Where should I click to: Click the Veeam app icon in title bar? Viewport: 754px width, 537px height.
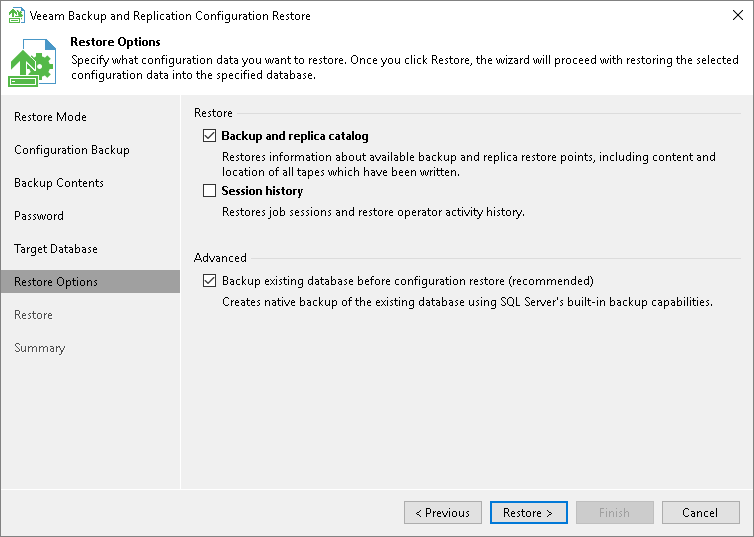click(x=16, y=15)
